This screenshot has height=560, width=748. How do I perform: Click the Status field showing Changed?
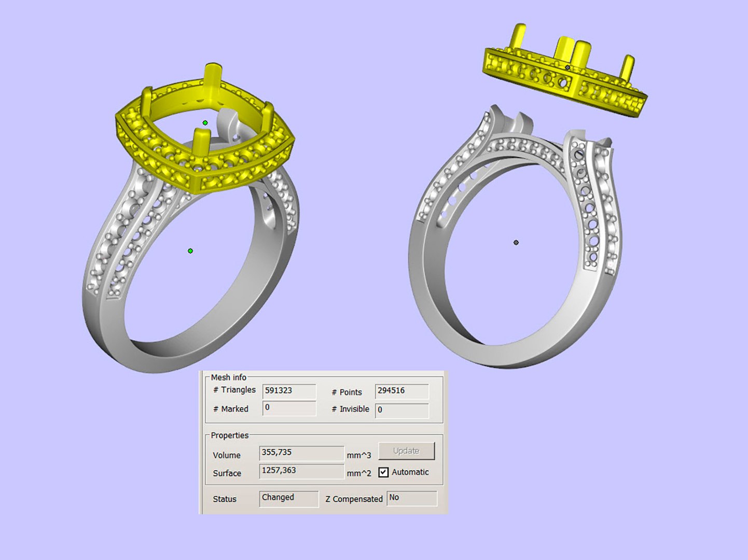[289, 498]
